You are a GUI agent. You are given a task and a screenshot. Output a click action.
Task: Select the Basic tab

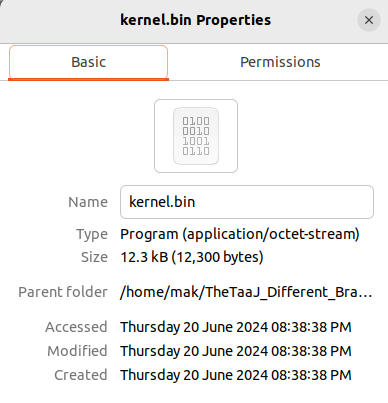tap(88, 62)
